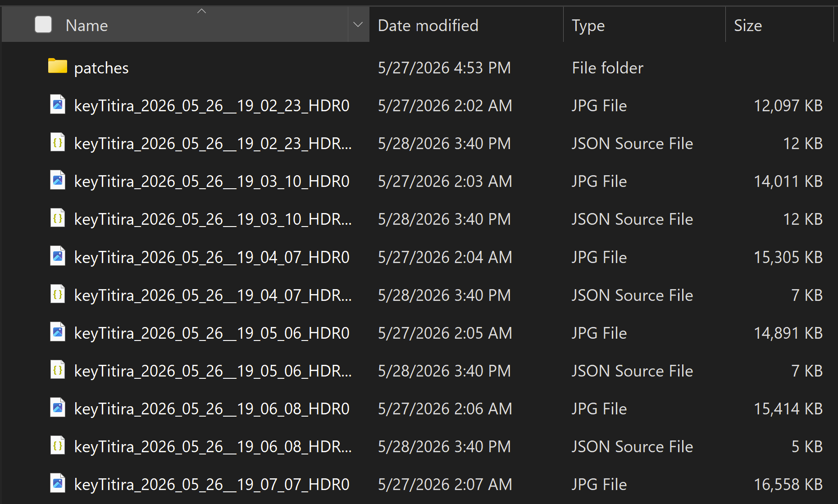Open the Name column filter dropdown arrow
Viewport: 838px width, 504px height.
[358, 25]
